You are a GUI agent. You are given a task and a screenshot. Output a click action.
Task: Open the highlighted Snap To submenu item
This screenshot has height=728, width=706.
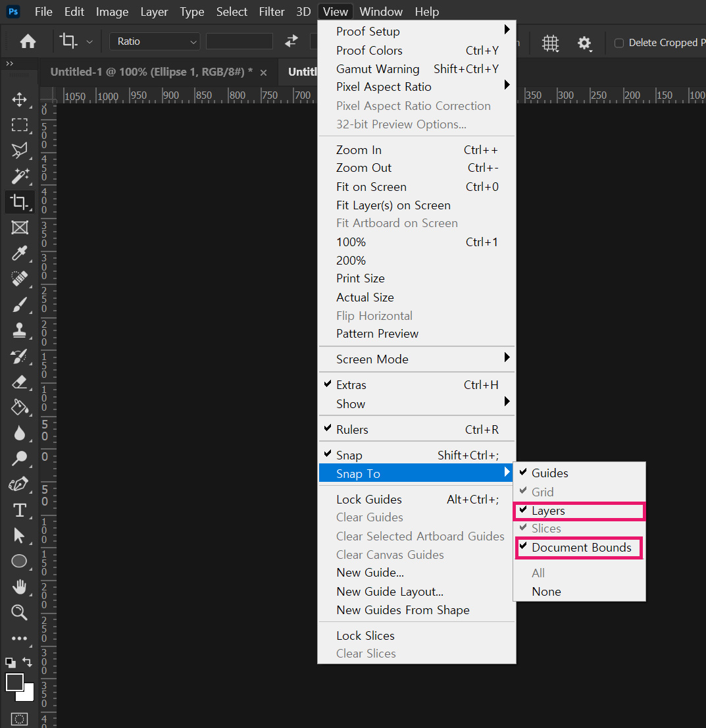(416, 473)
